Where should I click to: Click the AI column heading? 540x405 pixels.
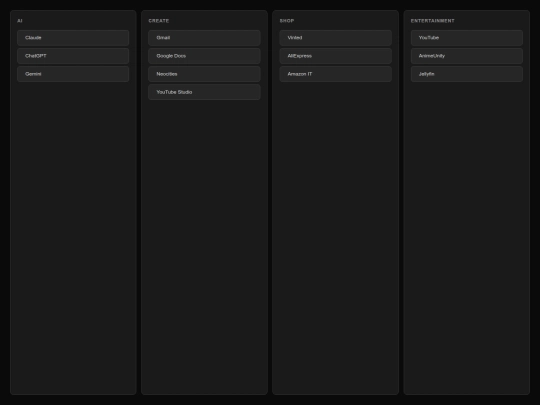(20, 21)
